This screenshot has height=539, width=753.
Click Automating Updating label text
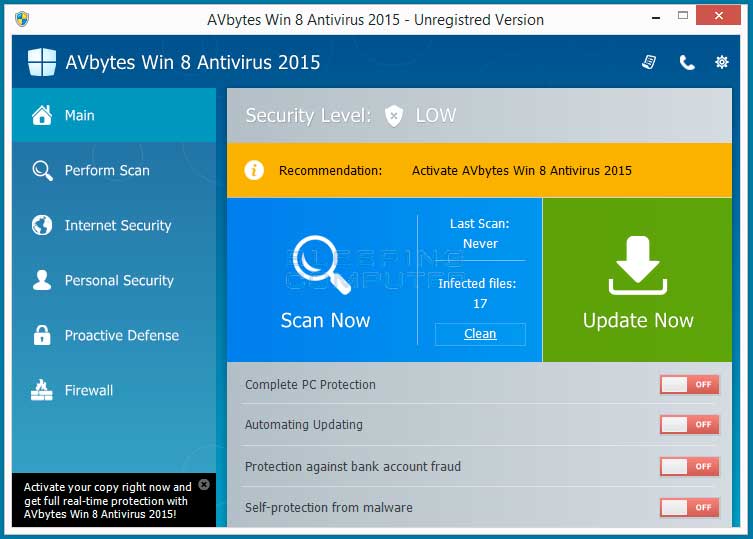pyautogui.click(x=304, y=425)
